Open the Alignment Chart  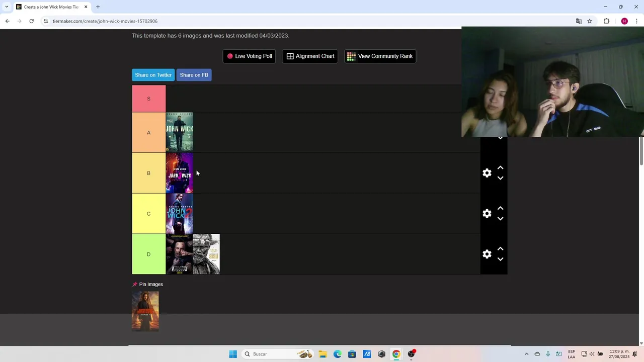tap(310, 56)
